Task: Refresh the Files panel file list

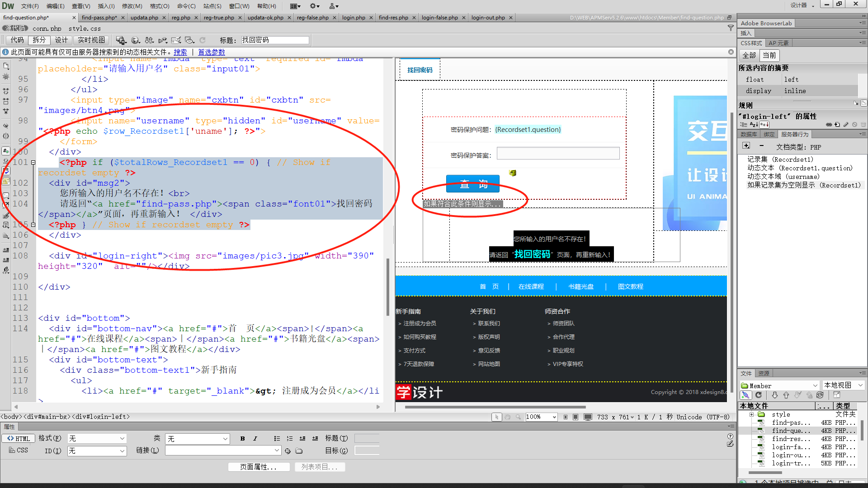Action: pos(759,394)
